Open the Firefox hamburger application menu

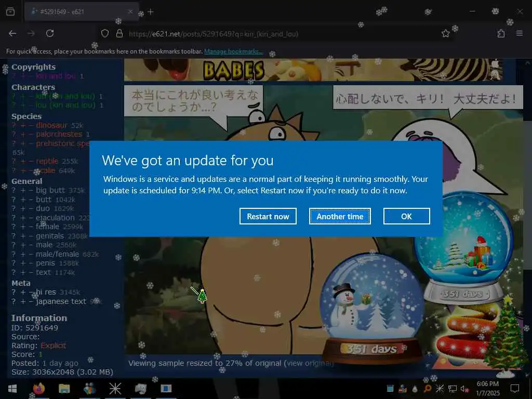click(x=519, y=33)
